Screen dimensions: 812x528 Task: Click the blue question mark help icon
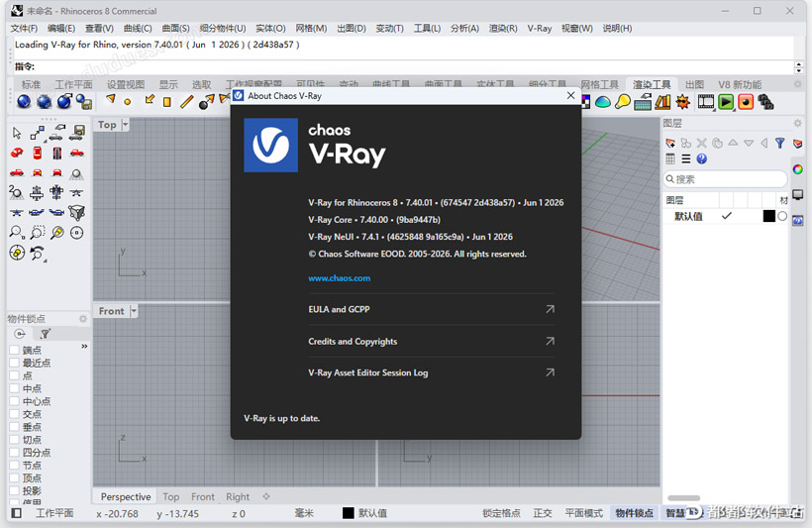click(x=702, y=159)
